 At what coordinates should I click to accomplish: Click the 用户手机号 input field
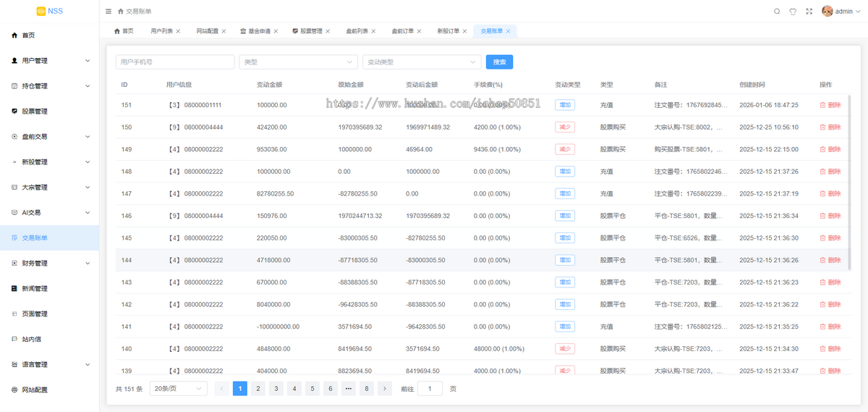pos(175,62)
